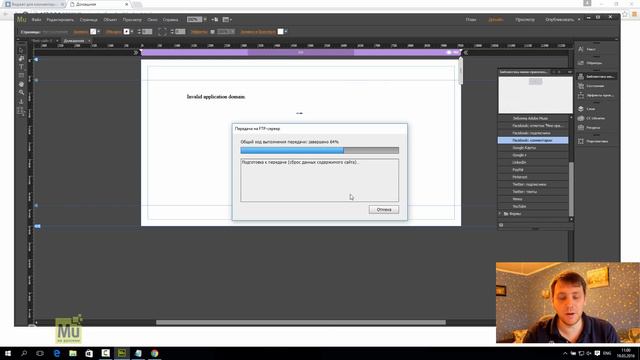
Task: Open the Файл menu
Action: coord(36,20)
